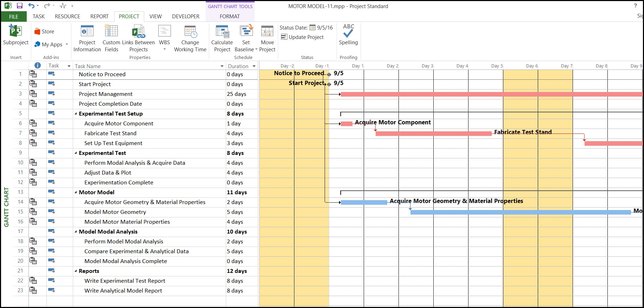Select 'Write Experimental Test Report' task
The height and width of the screenshot is (308, 644).
pos(125,281)
